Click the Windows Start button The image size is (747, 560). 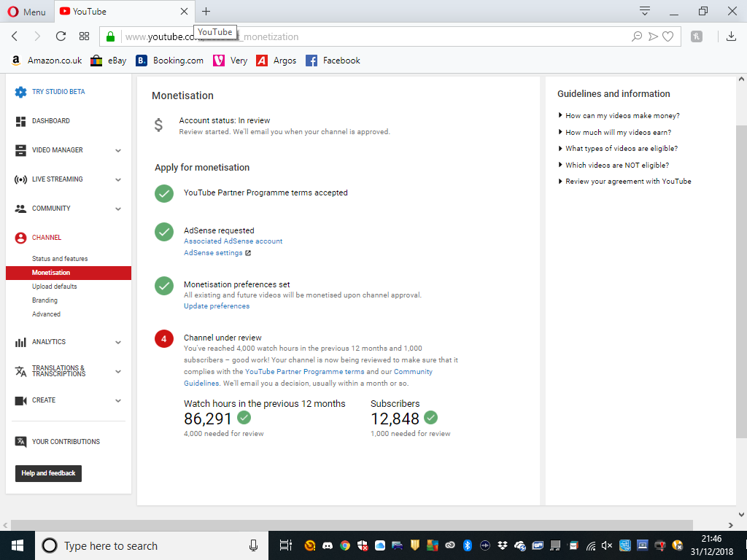[18, 545]
